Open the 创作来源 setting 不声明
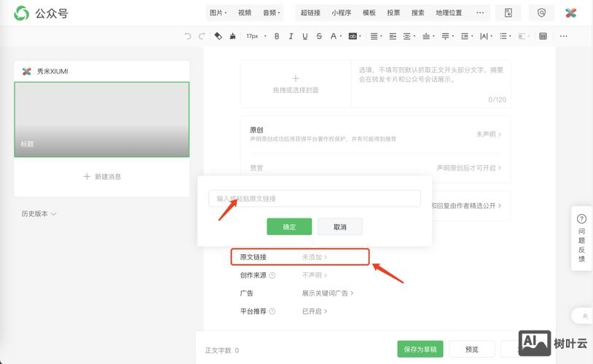The image size is (593, 364). [314, 275]
